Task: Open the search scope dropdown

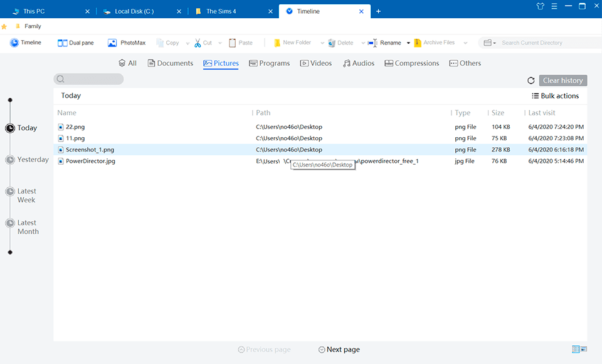Action: [490, 43]
